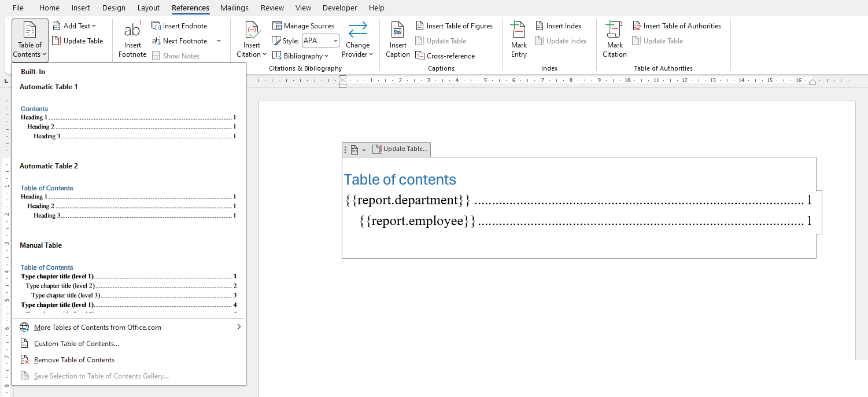Click Add Text in the ribbon
This screenshot has height=397, width=868.
74,26
